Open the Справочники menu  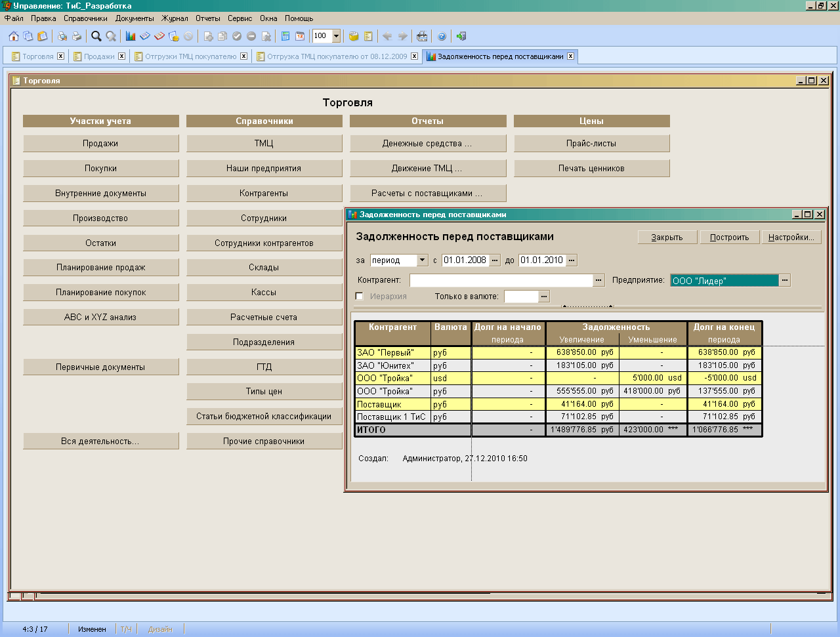click(x=85, y=18)
